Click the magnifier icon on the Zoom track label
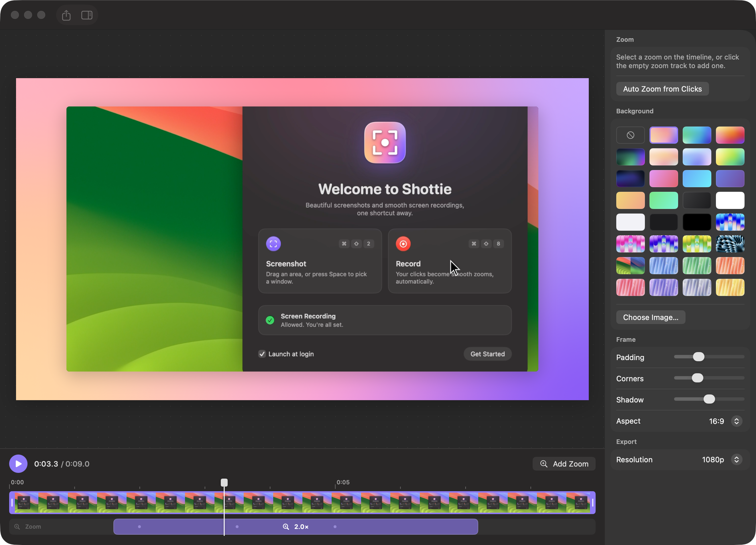 tap(17, 527)
